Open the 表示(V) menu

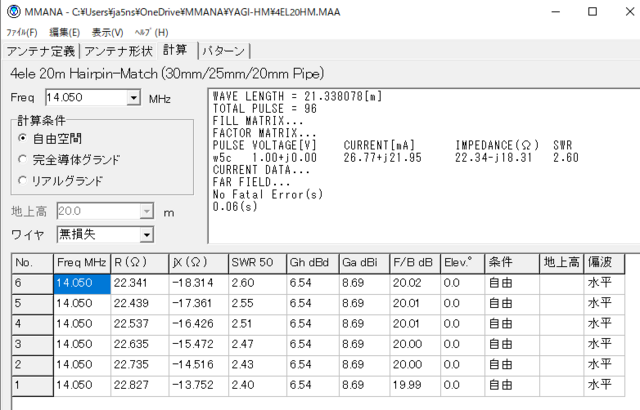pyautogui.click(x=108, y=32)
